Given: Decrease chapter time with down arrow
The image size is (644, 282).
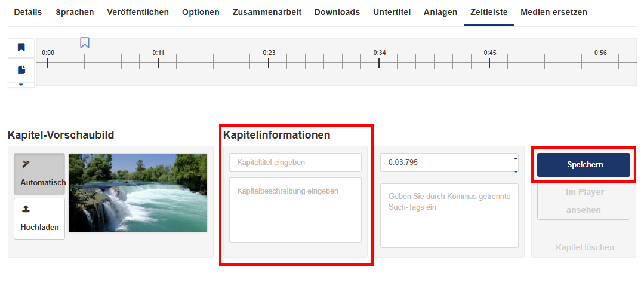Looking at the screenshot, I should (516, 172).
